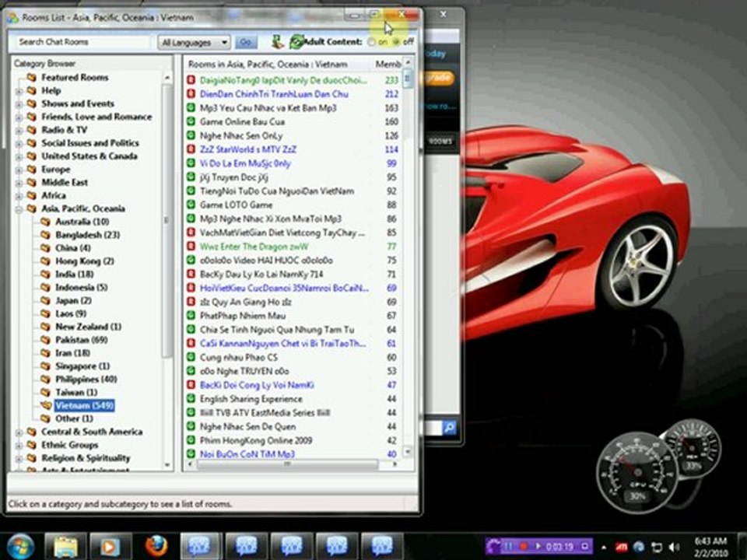Click the clock showing 6:43 AM
The image size is (747, 560).
click(x=710, y=541)
